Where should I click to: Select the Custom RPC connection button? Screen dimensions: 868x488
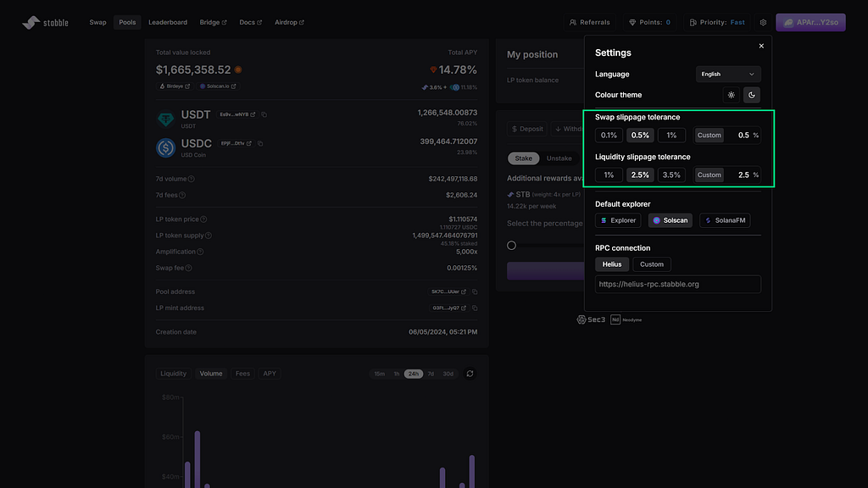(652, 264)
